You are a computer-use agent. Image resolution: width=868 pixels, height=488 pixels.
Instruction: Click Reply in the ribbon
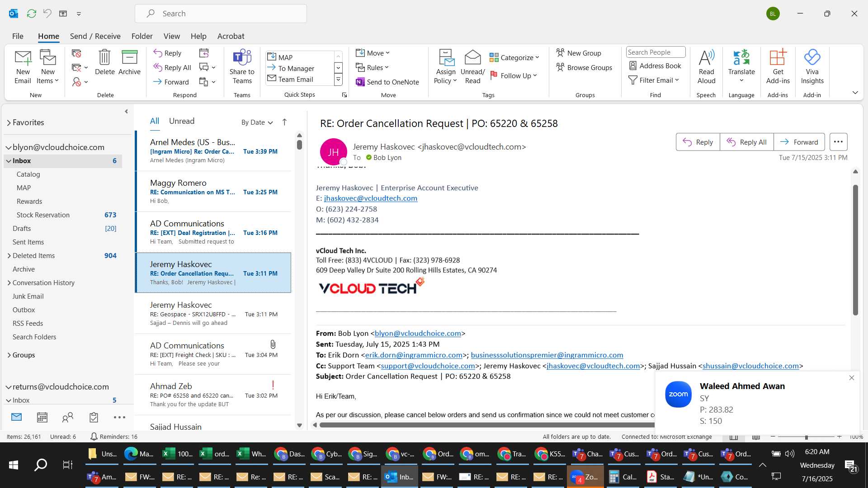click(x=167, y=53)
